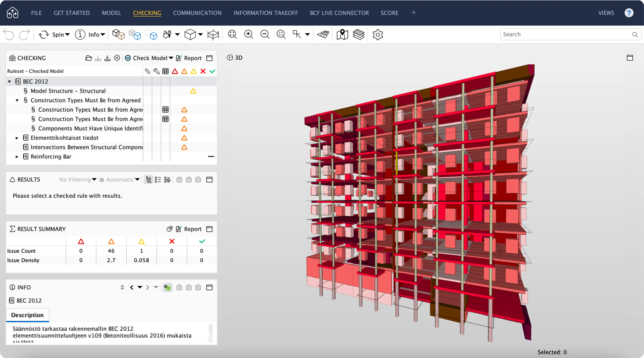644x358 pixels.
Task: Open the floor plan map icon
Action: (x=342, y=34)
